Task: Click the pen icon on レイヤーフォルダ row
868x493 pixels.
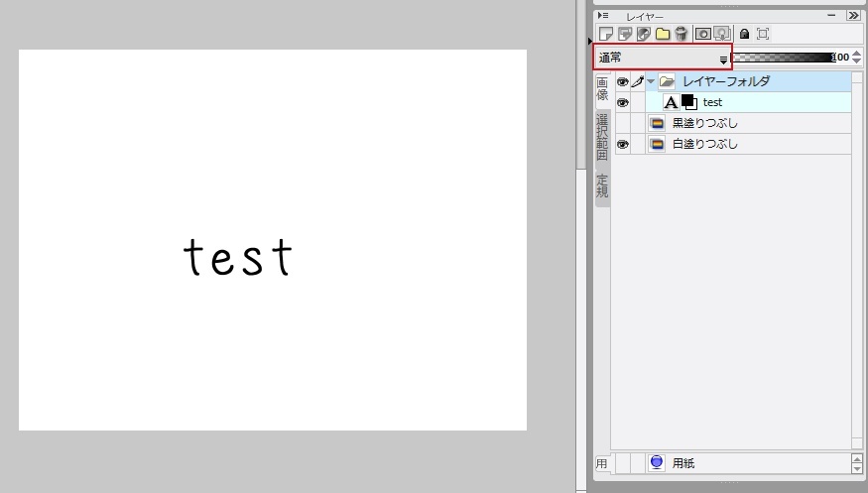Action: click(x=638, y=82)
